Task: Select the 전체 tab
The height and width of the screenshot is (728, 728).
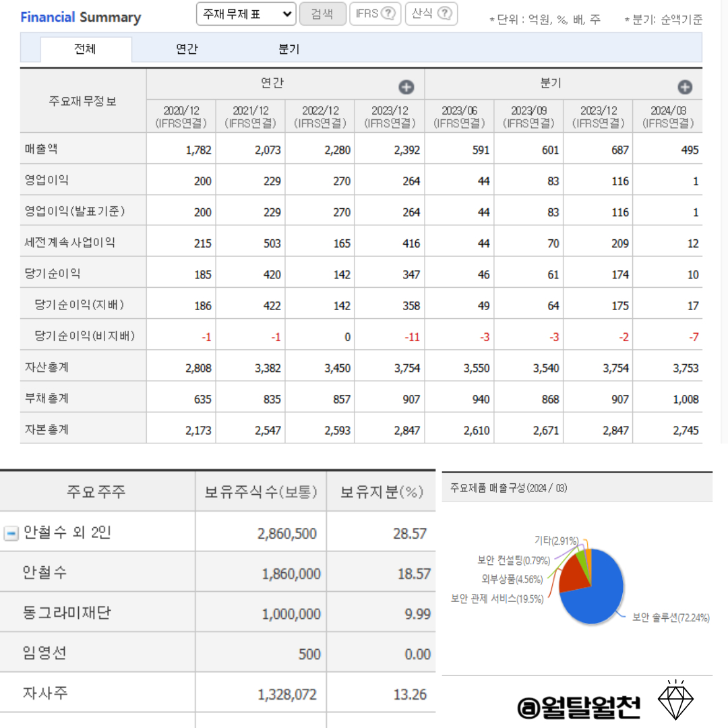Action: [x=86, y=49]
